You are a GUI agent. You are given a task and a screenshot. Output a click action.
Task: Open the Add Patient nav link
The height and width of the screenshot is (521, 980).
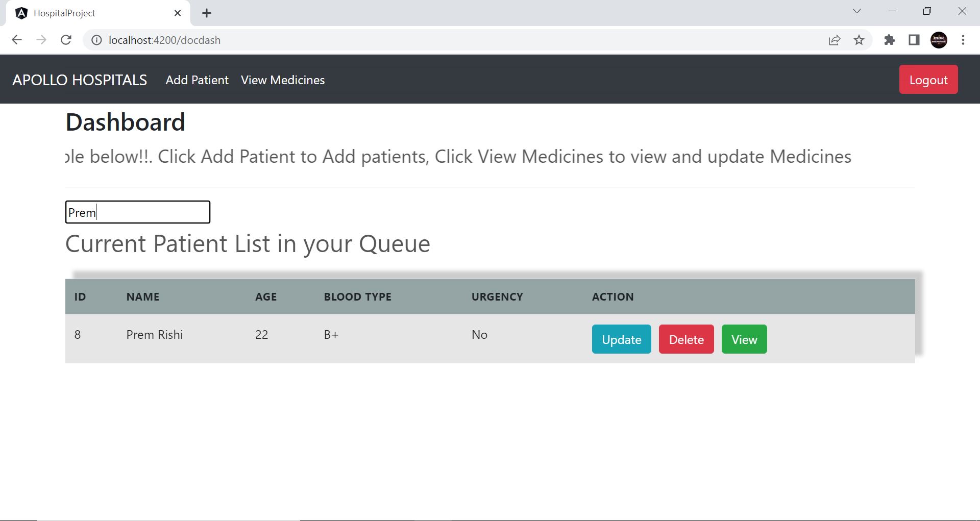[197, 80]
